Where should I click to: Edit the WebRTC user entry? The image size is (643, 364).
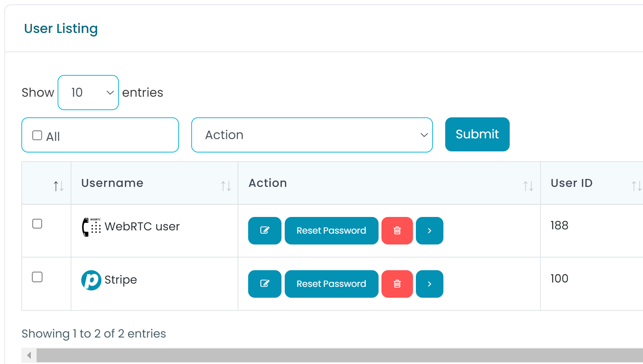click(x=264, y=231)
